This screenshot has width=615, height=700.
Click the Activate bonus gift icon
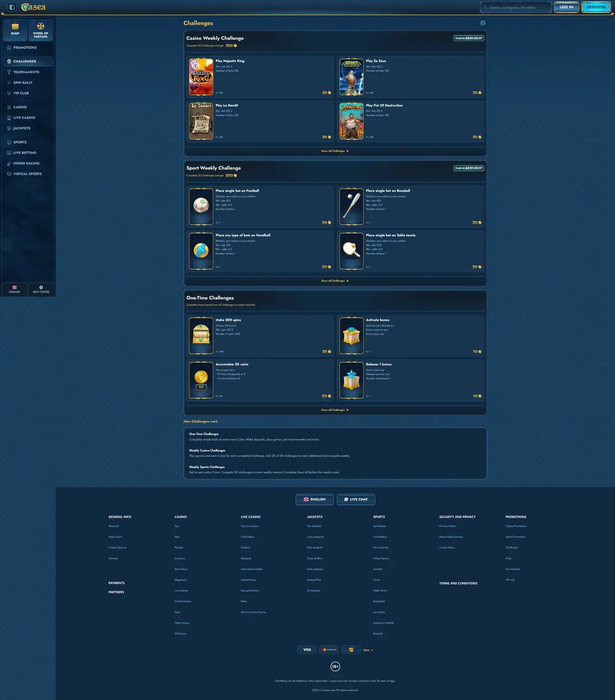(351, 336)
